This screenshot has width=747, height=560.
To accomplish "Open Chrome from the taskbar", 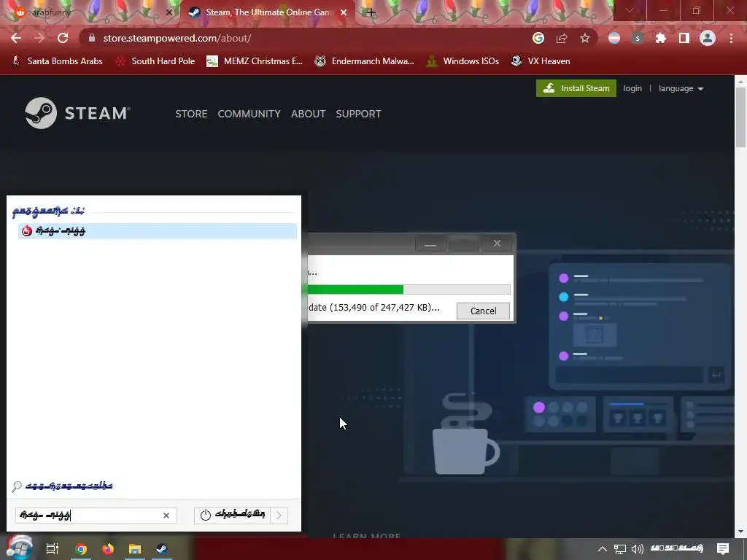I will pos(81,549).
